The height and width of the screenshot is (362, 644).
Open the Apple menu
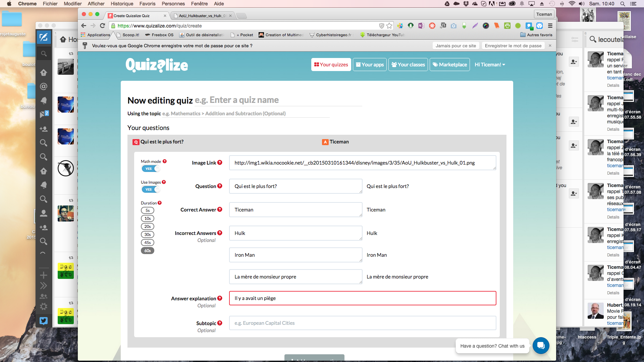point(9,4)
